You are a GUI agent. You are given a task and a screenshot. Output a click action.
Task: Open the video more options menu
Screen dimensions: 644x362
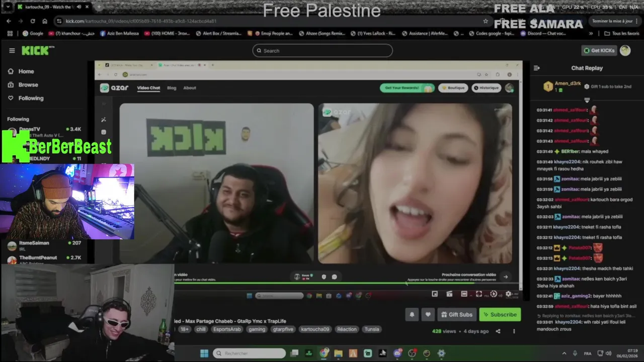514,331
